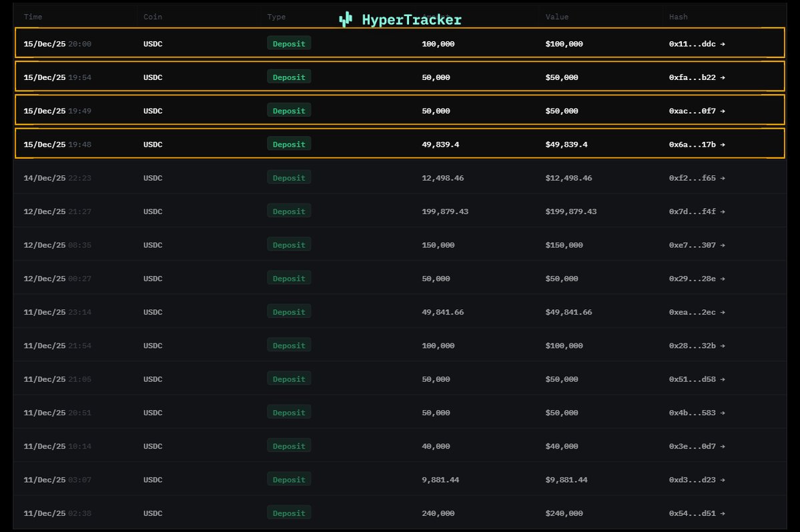The image size is (800, 532).
Task: Click Deposit badge on 14/Dec/25 22:23 row
Action: pyautogui.click(x=289, y=178)
